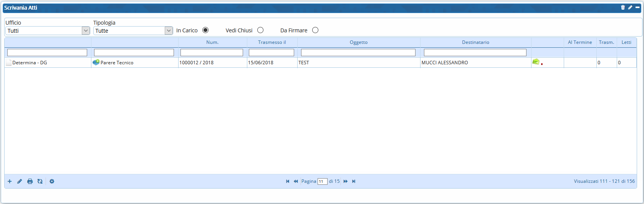Click the edit pencil icon in footer
Image resolution: width=644 pixels, height=204 pixels.
click(x=20, y=181)
